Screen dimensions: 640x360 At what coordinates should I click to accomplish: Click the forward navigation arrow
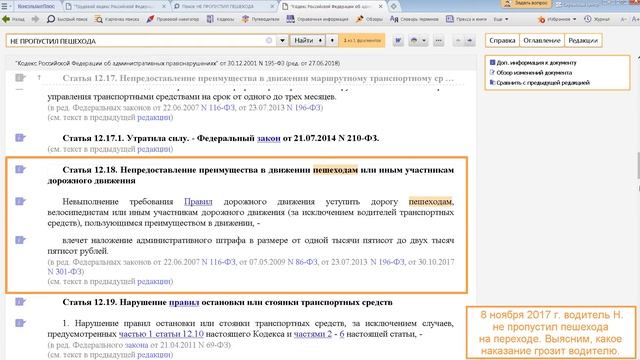[x=36, y=19]
